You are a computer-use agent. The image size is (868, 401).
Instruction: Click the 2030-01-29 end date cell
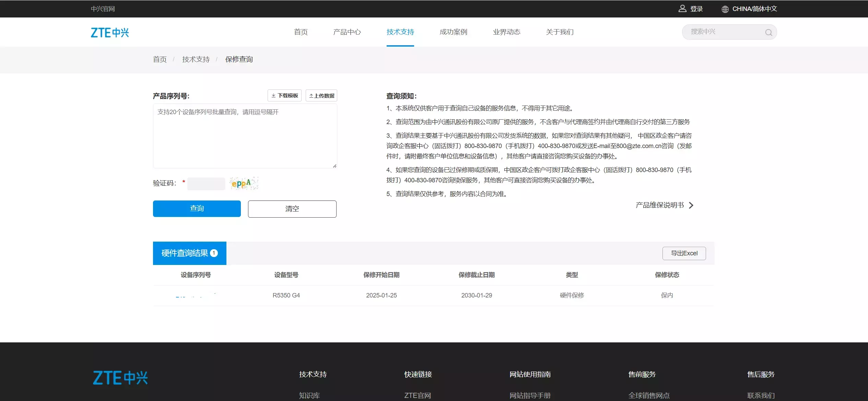tap(477, 295)
